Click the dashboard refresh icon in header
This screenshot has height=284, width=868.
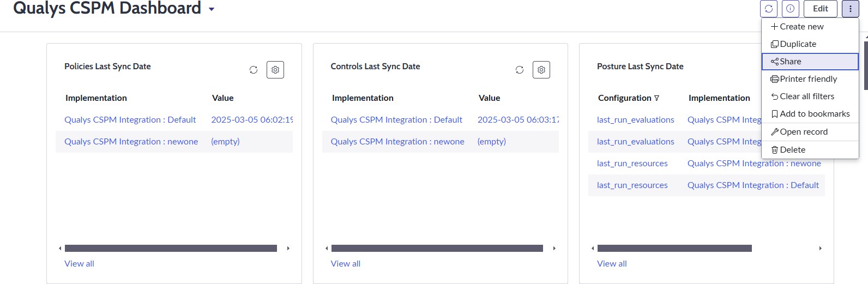(x=769, y=9)
